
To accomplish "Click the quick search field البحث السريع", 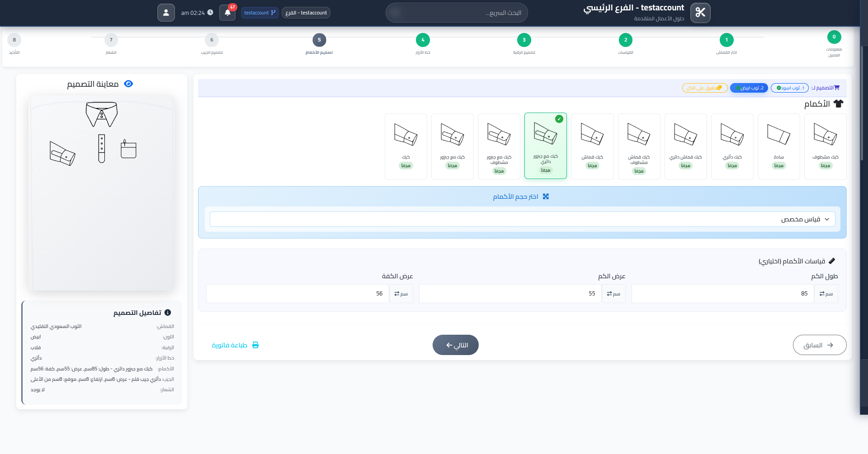I will pos(457,13).
